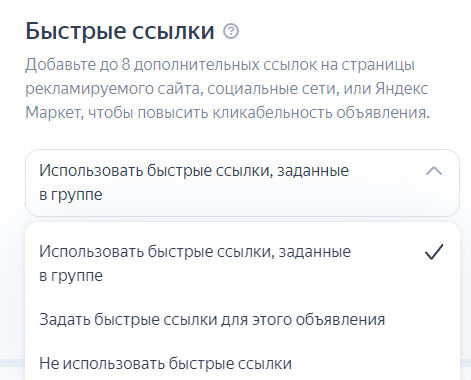Image resolution: width=471 pixels, height=380 pixels.
Task: Click the upward arrow in the select field
Action: (x=434, y=171)
